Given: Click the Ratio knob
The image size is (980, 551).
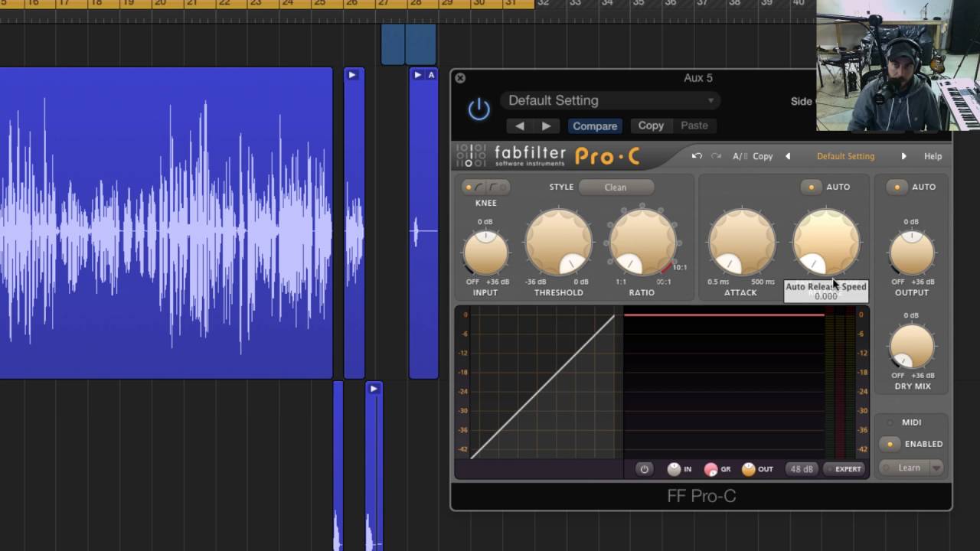Looking at the screenshot, I should click(x=642, y=243).
